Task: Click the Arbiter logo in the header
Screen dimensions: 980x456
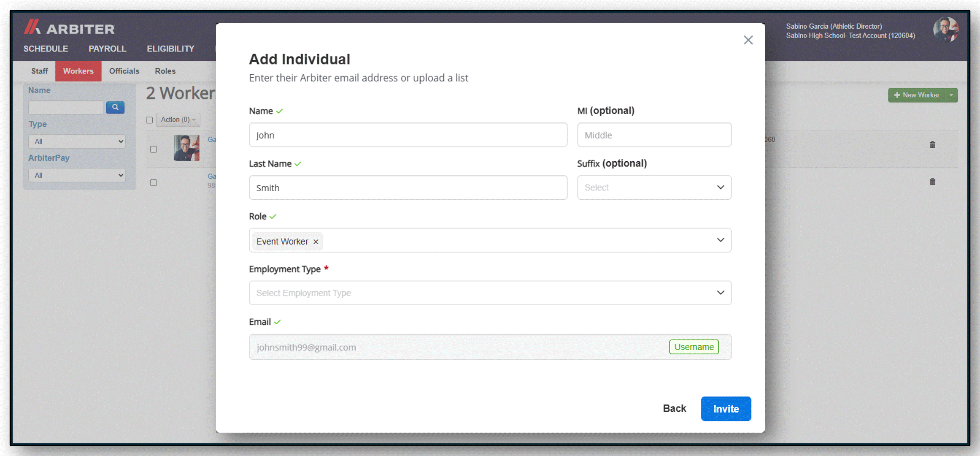Action: [x=69, y=27]
